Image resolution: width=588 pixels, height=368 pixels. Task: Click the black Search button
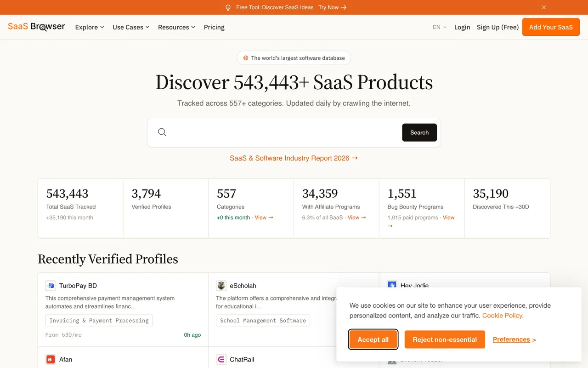tap(419, 132)
